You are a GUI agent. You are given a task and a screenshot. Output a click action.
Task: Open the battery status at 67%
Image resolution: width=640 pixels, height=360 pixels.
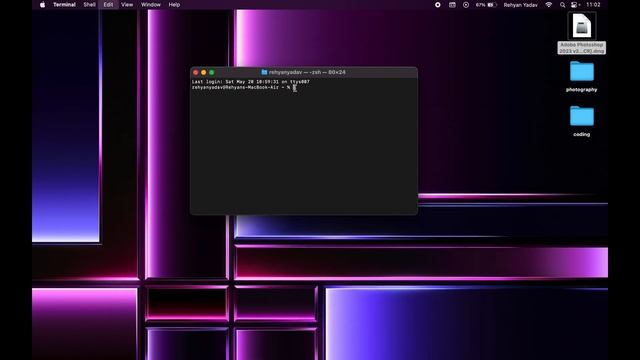point(486,5)
